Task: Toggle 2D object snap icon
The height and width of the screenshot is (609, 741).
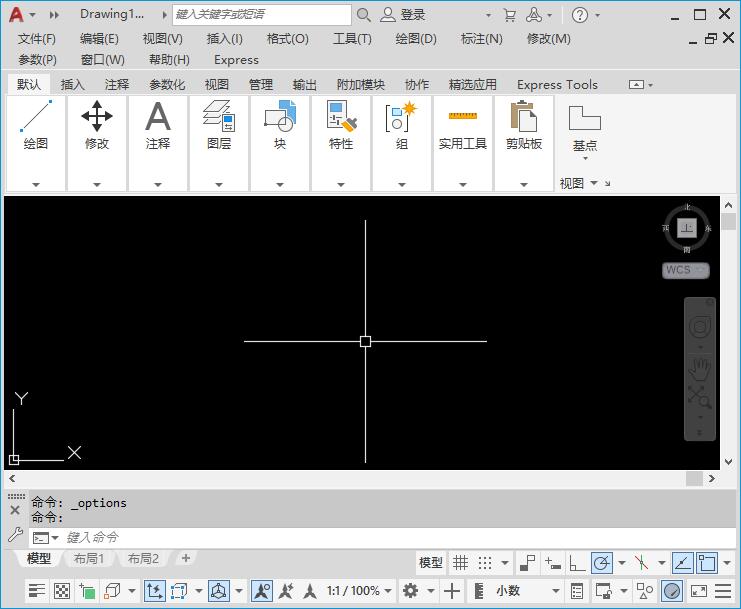Action: tap(707, 563)
